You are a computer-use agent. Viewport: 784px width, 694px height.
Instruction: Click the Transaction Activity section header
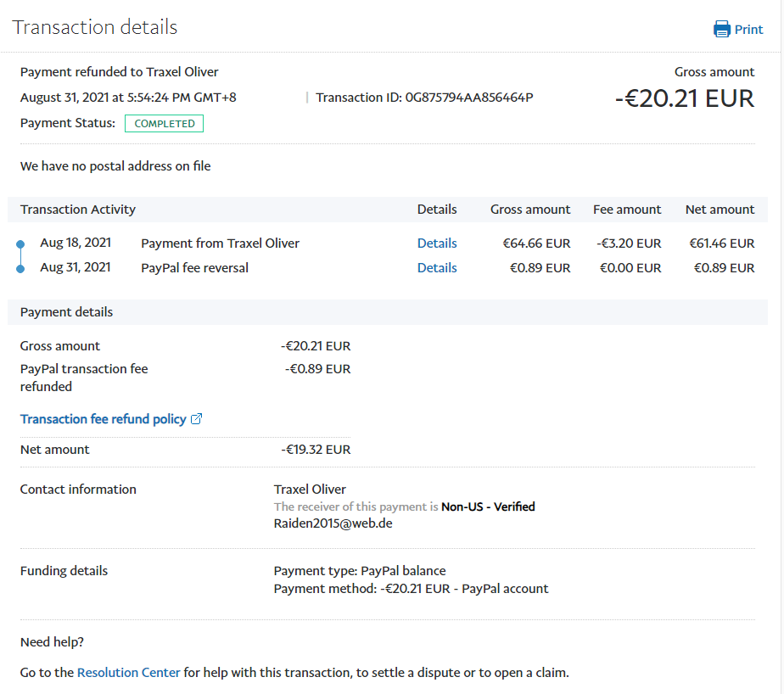[x=78, y=210]
